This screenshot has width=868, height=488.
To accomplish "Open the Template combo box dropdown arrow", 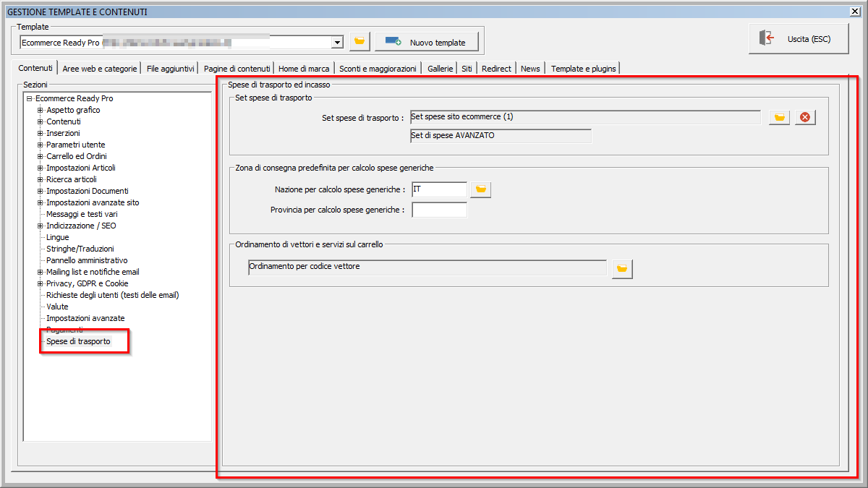I will click(x=337, y=43).
